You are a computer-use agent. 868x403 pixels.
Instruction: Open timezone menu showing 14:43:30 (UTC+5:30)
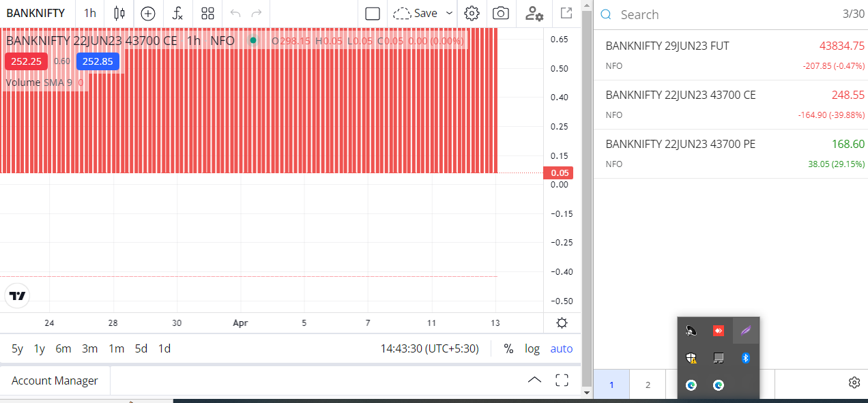(429, 348)
